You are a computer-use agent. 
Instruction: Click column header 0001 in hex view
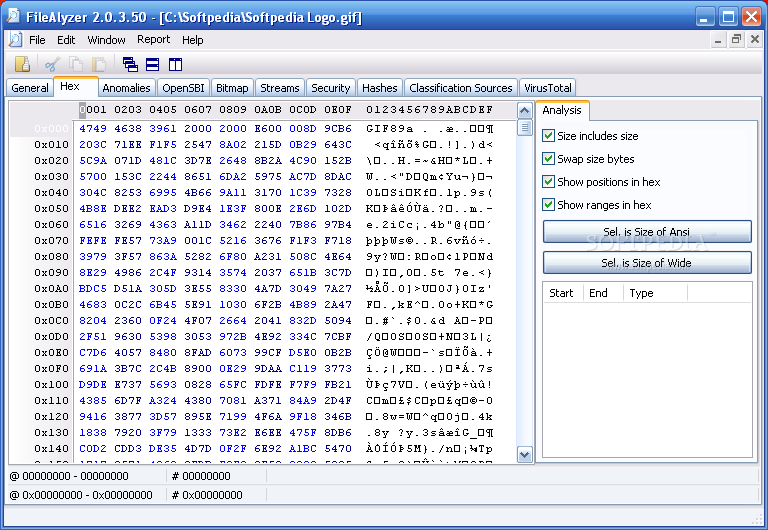tap(93, 110)
